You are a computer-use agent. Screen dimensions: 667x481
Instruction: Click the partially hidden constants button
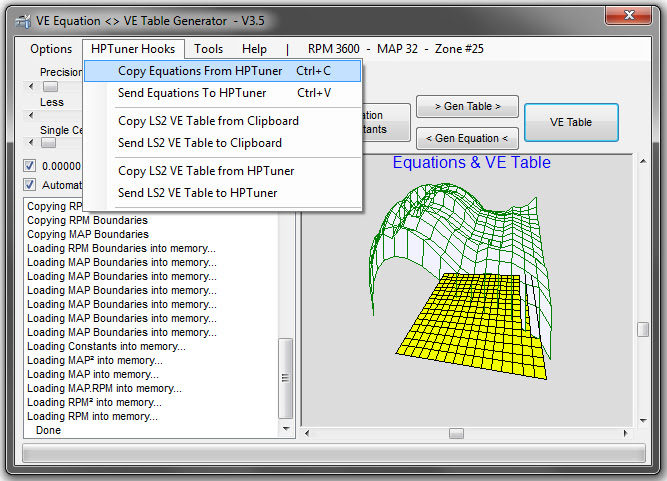[x=386, y=122]
